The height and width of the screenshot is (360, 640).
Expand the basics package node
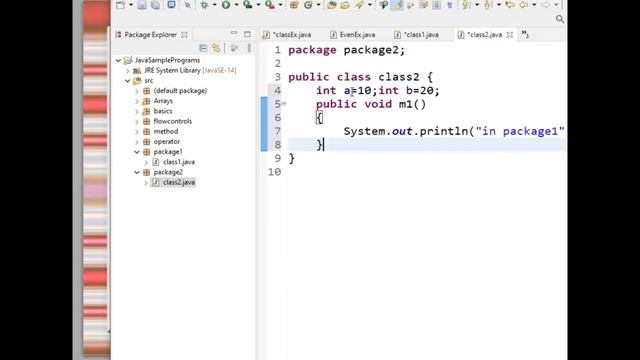[x=137, y=111]
